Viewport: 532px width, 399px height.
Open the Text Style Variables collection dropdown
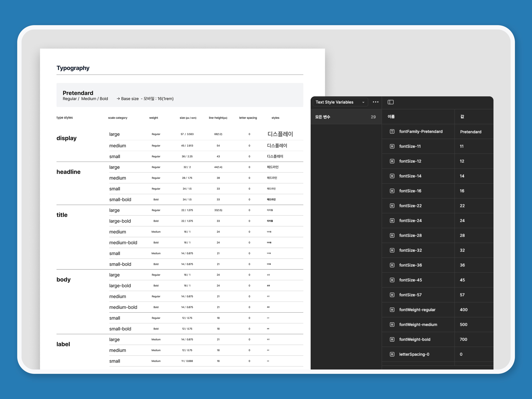coord(340,102)
